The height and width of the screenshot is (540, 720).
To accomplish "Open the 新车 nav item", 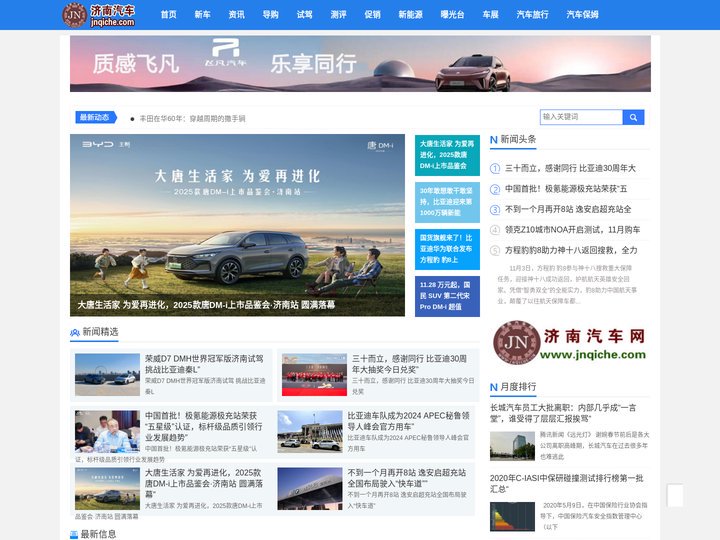I will click(x=202, y=15).
